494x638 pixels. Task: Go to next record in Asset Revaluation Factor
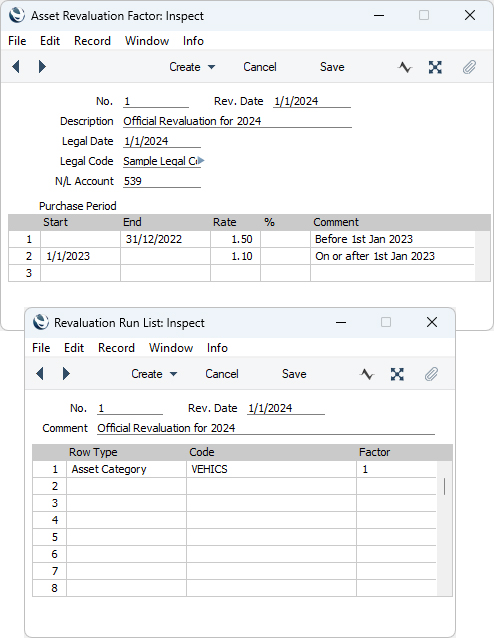click(42, 66)
